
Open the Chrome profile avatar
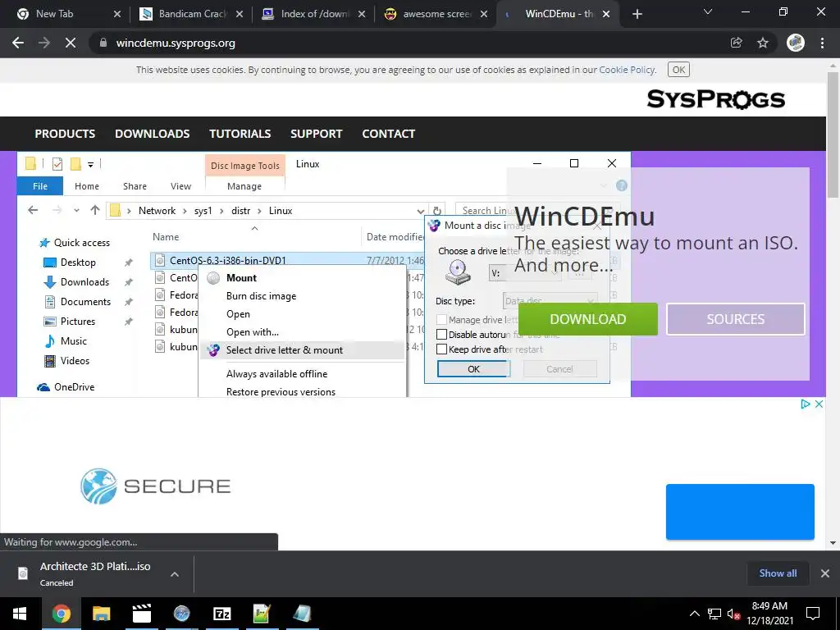796,43
